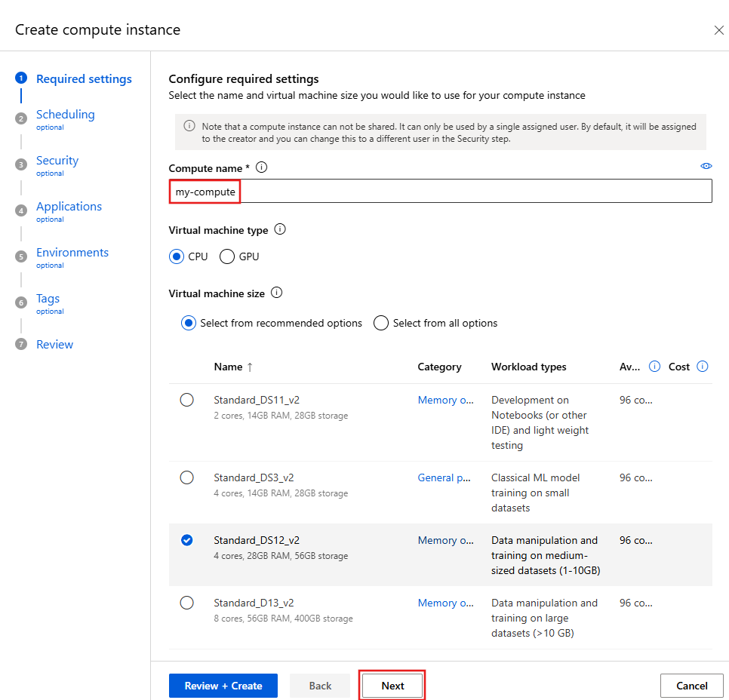Open the Security step

[x=57, y=160]
